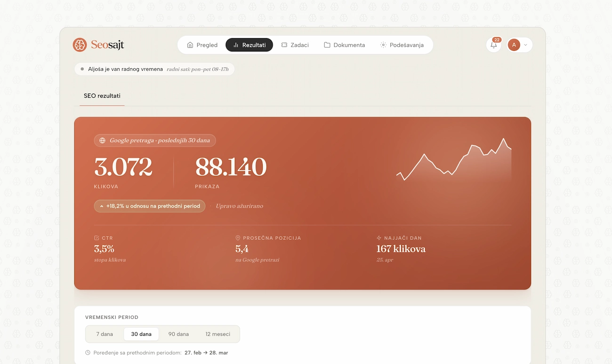The image size is (612, 364).
Task: Switch to the 90 dana period
Action: click(178, 334)
